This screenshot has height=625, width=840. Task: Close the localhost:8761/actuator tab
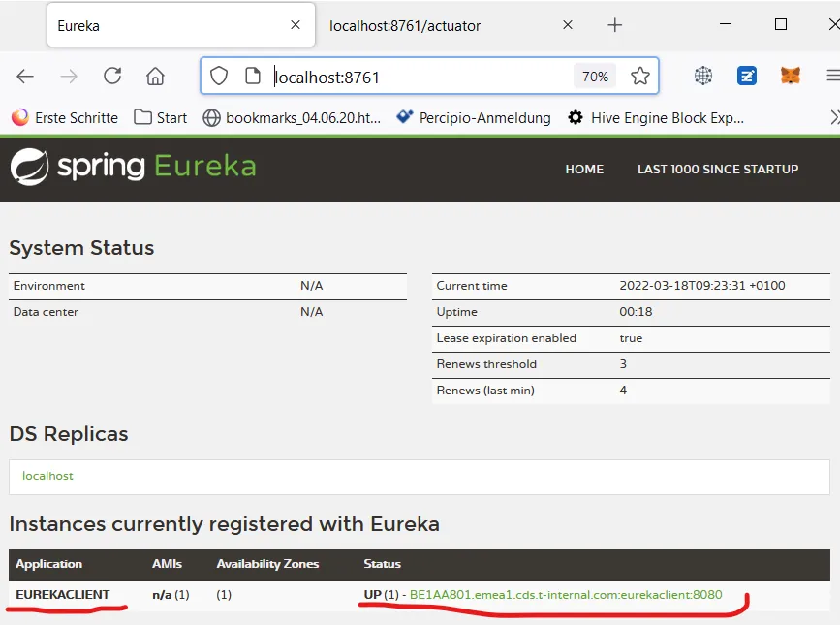(x=568, y=24)
